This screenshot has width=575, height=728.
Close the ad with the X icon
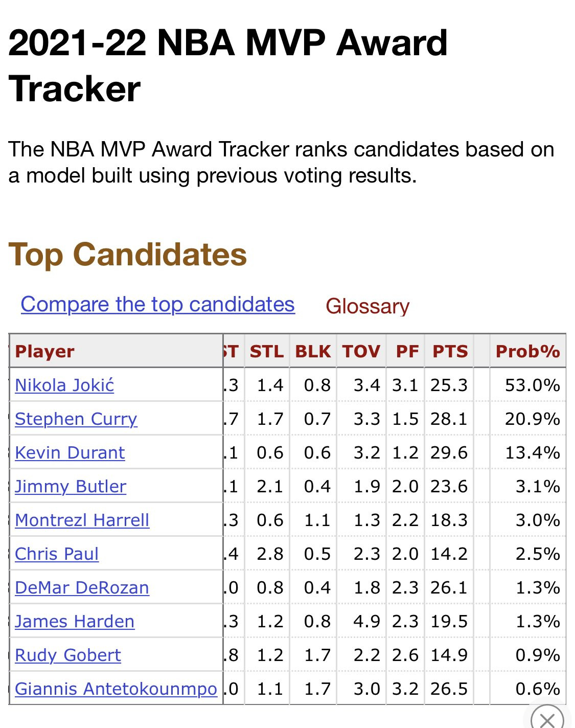pos(547,717)
